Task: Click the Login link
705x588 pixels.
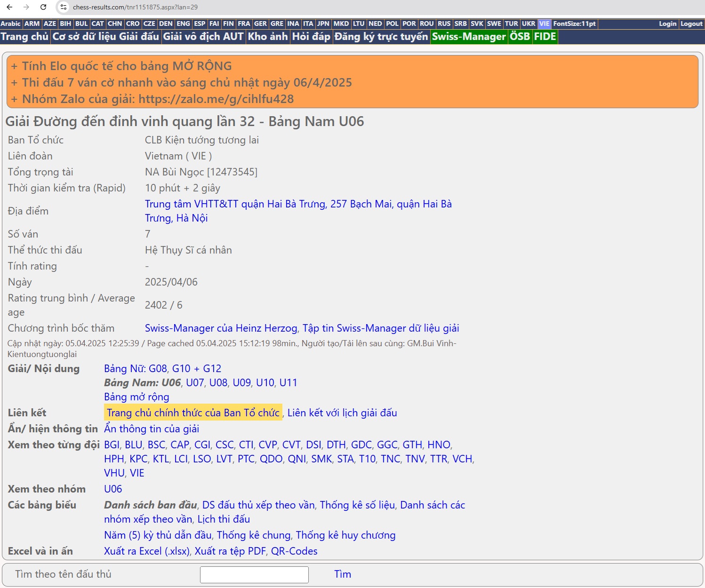Action: point(667,24)
